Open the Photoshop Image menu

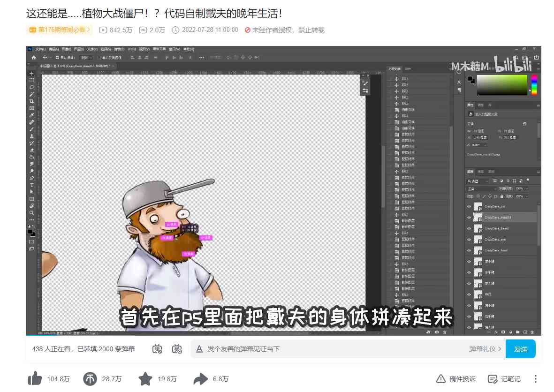tap(67, 49)
